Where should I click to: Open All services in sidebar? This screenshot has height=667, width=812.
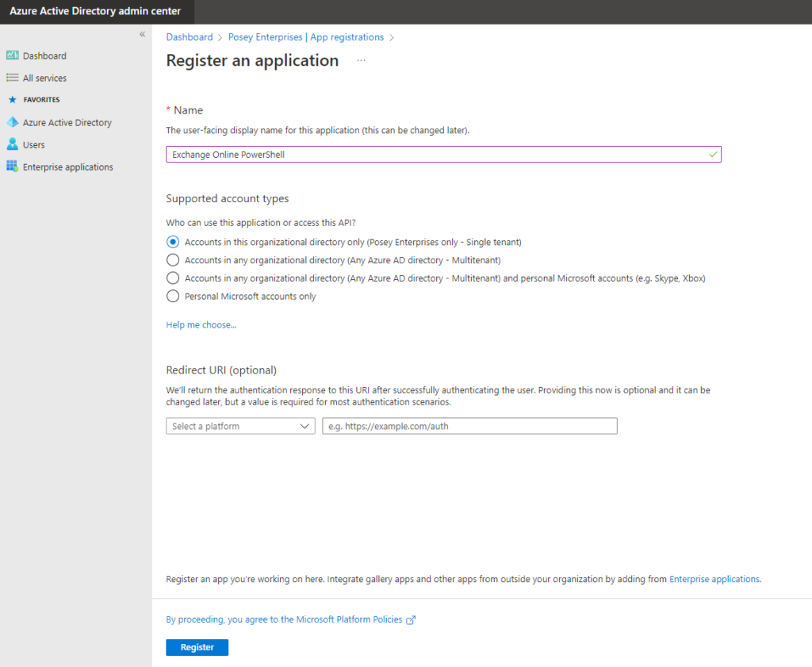pyautogui.click(x=44, y=79)
